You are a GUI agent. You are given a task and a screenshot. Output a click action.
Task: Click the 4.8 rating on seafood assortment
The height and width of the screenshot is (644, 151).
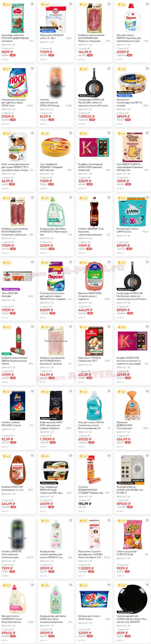(x=122, y=69)
